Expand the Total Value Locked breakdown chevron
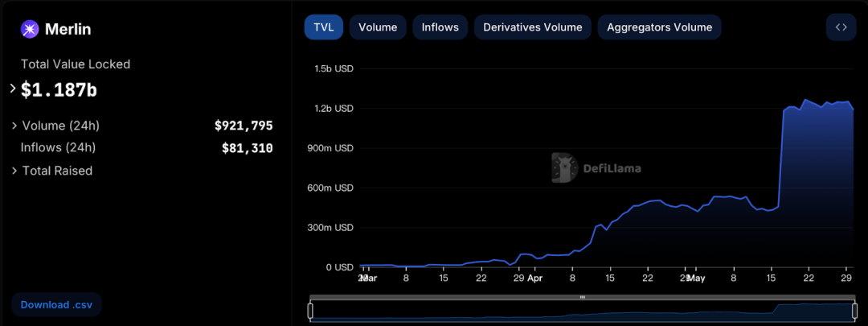This screenshot has height=326, width=868. [13, 89]
